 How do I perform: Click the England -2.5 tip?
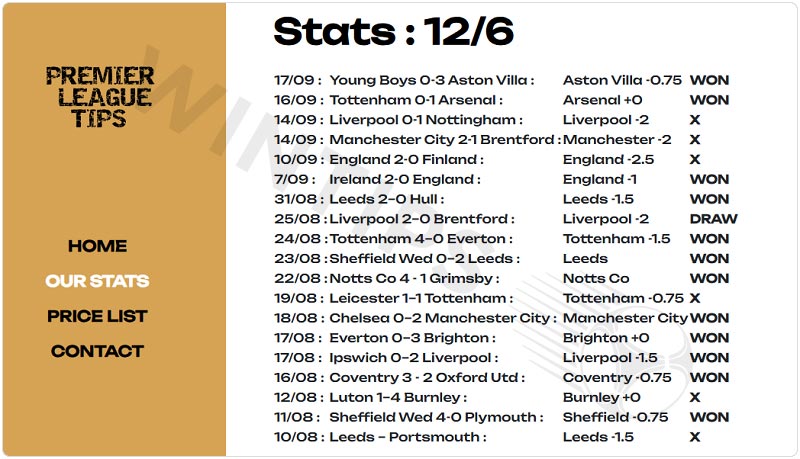click(x=608, y=160)
